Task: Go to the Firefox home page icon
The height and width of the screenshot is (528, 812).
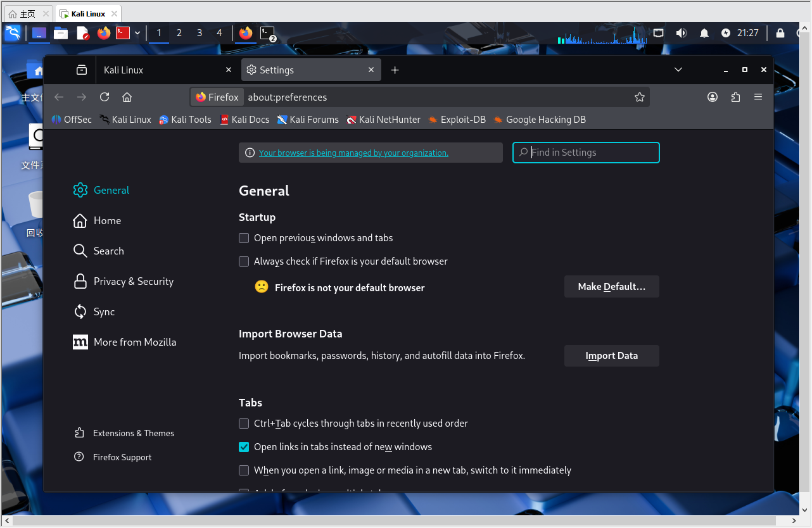Action: pyautogui.click(x=127, y=97)
